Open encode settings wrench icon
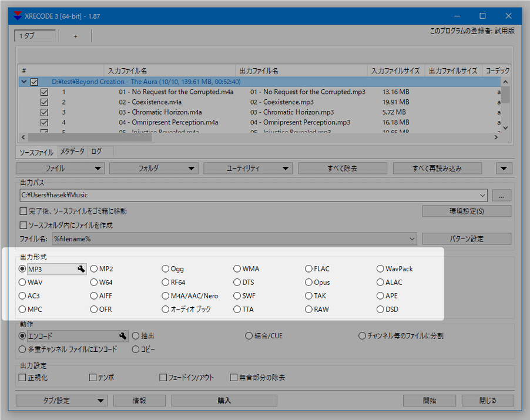Screen dimensions: 530x420 point(123,336)
